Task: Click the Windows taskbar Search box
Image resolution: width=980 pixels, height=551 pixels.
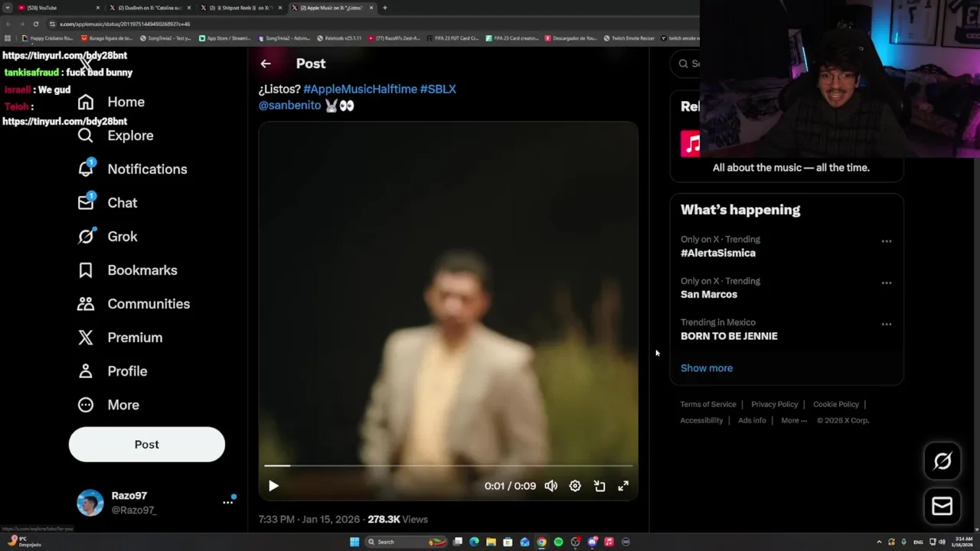Action: click(x=406, y=542)
